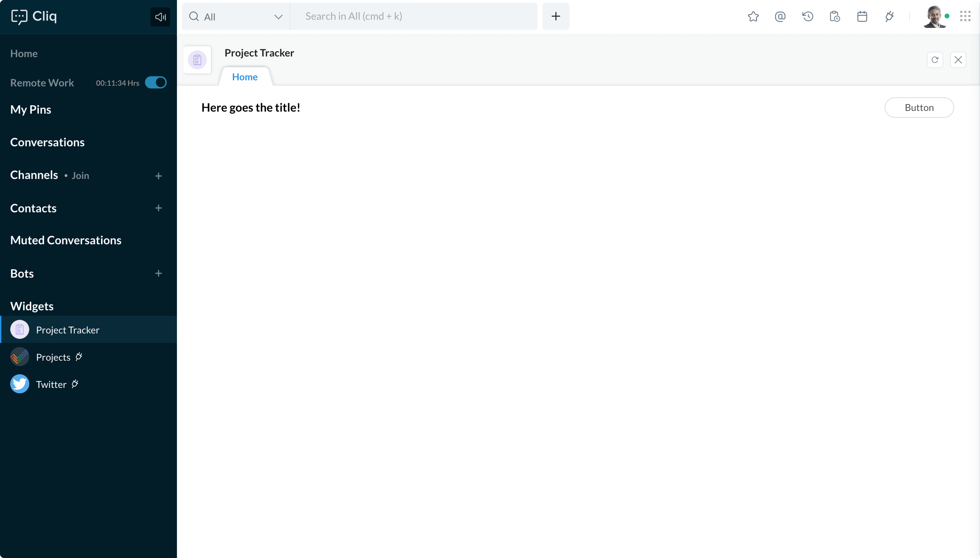
Task: Refresh the Project Tracker widget
Action: pyautogui.click(x=935, y=60)
